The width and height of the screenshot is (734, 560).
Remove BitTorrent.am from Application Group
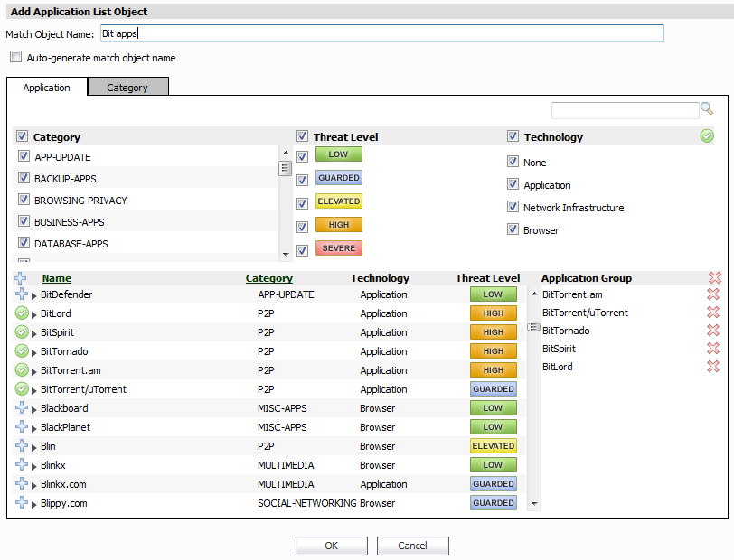(x=713, y=294)
